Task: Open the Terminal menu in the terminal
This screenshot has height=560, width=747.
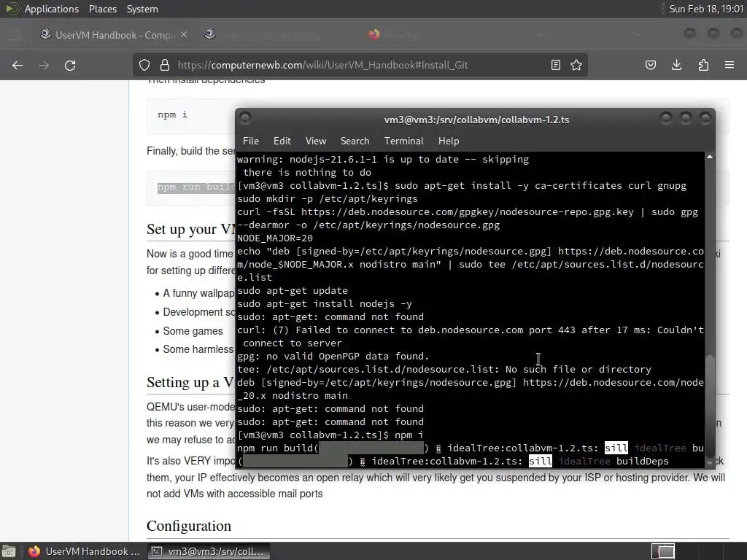Action: coord(404,141)
